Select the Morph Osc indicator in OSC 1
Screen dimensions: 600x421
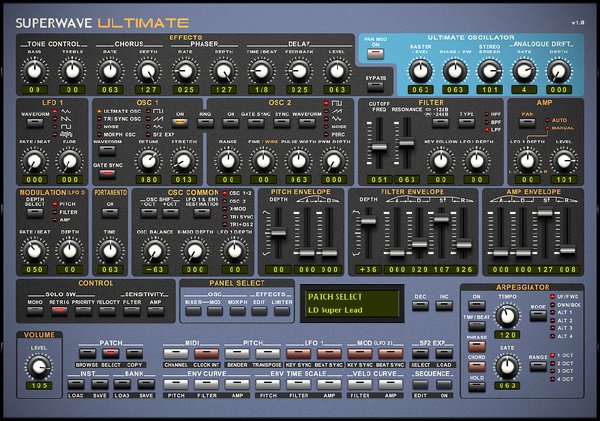[99, 135]
